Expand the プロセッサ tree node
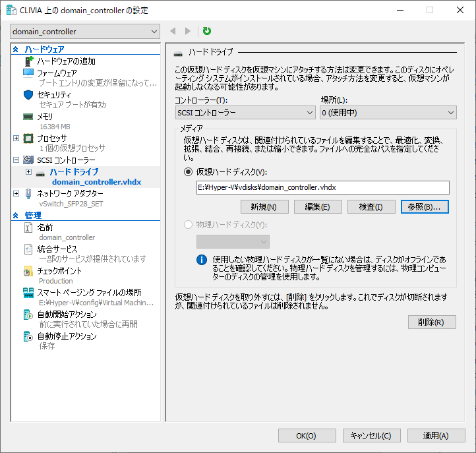Screen dimensions: 476x453 click(16, 138)
